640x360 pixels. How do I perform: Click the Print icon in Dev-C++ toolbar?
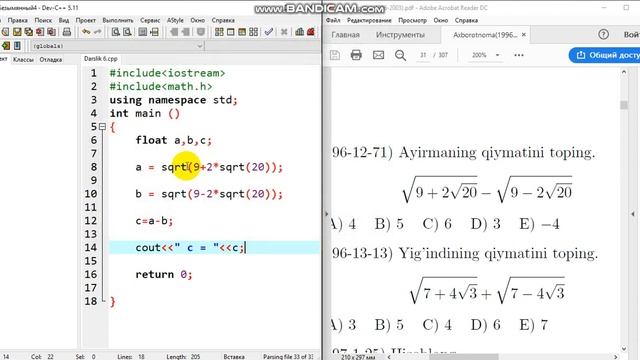point(67,32)
